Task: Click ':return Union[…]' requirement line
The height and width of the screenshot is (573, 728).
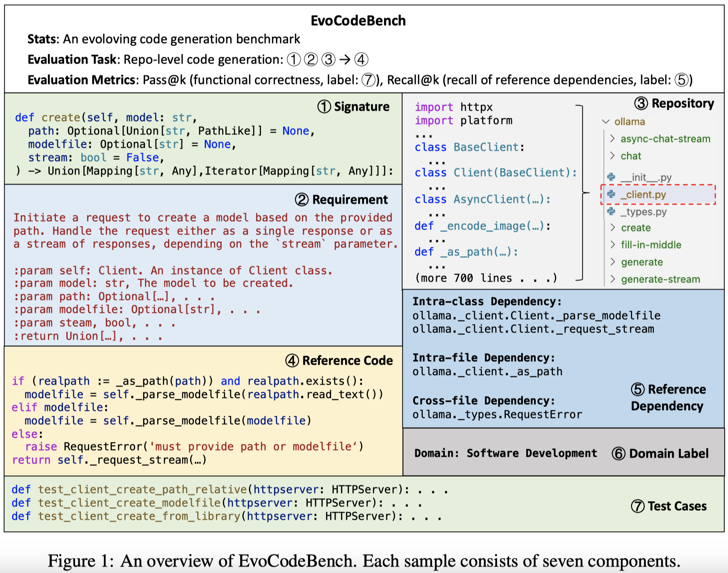Action: coord(88,336)
